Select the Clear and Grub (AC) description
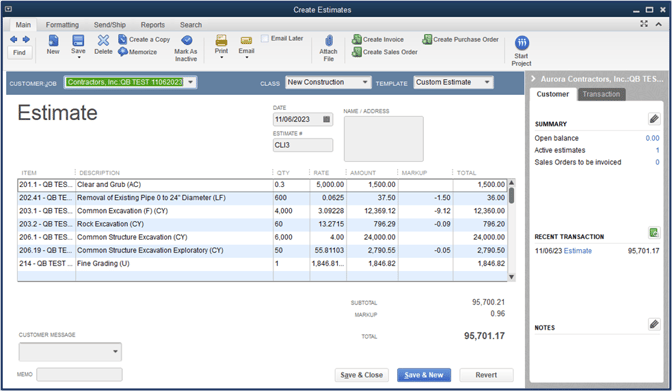The image size is (672, 391). click(109, 184)
